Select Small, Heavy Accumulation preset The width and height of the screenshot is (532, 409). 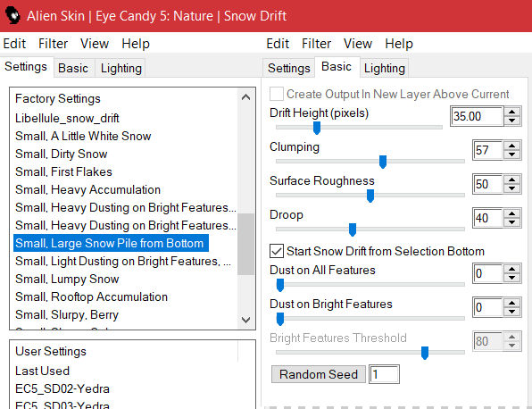[x=87, y=189]
